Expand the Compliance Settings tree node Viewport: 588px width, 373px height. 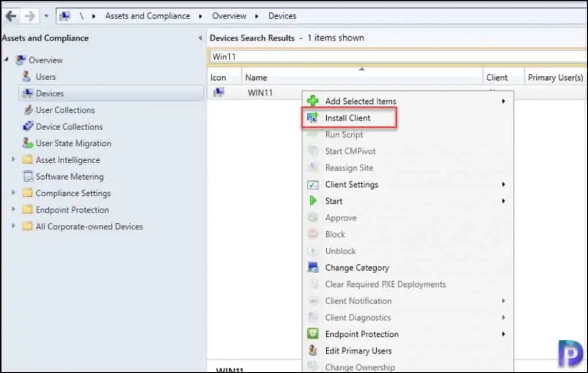tap(13, 193)
